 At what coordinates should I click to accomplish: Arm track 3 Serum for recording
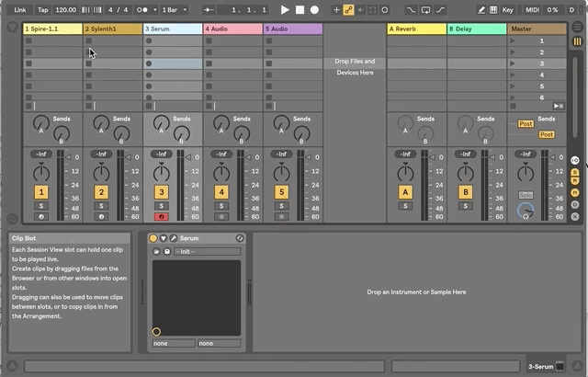tap(162, 217)
